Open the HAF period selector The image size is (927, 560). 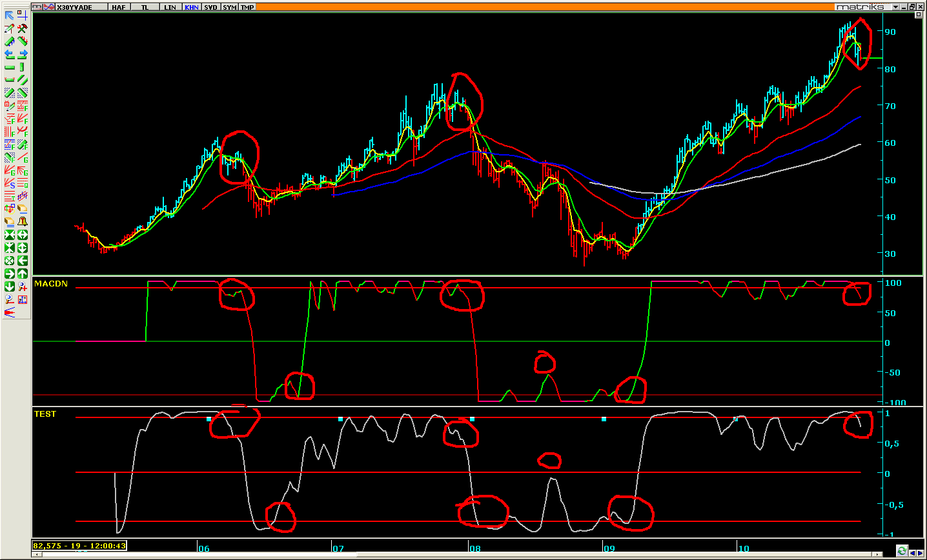coord(119,7)
